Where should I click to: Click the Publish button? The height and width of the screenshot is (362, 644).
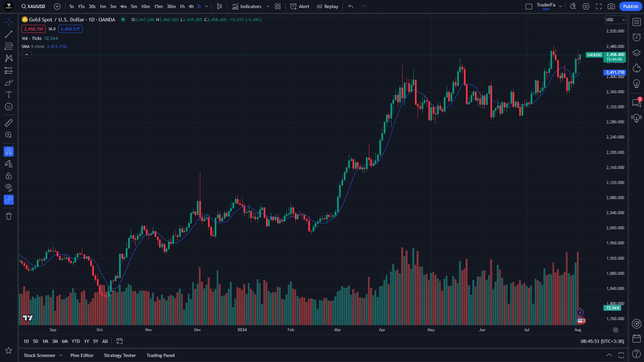tap(631, 6)
